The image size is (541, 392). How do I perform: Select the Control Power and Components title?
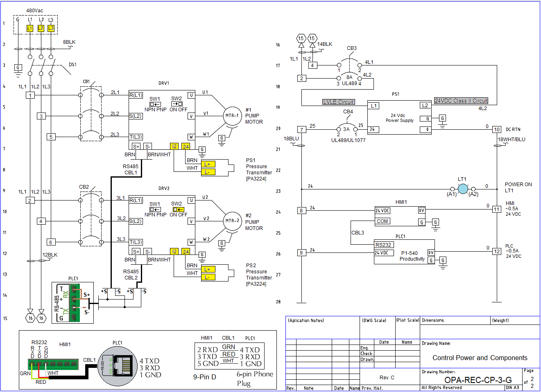coord(480,358)
